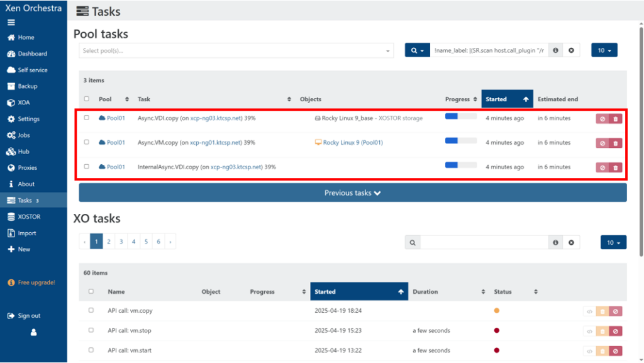Go to Backup in the sidebar
Viewport: 644px width, 363px height.
pos(27,86)
